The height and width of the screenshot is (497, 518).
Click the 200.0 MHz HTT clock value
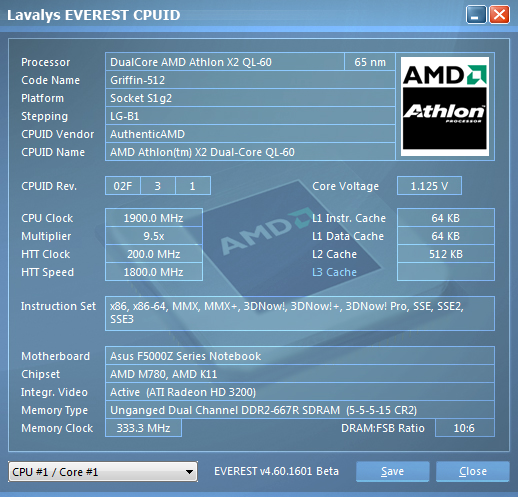154,254
